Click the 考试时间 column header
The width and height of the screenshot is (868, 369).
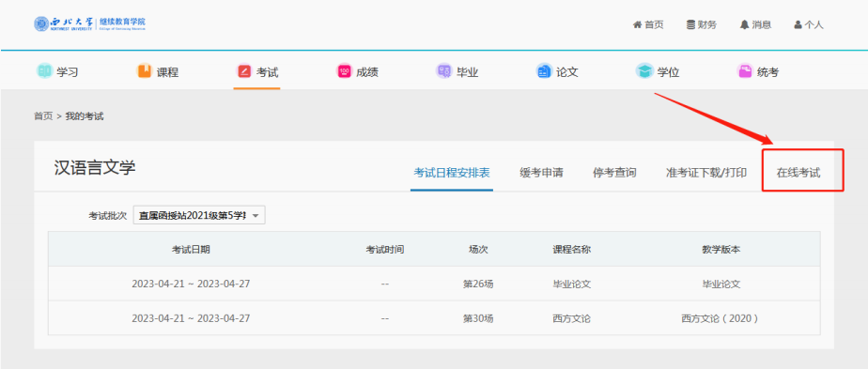point(385,250)
